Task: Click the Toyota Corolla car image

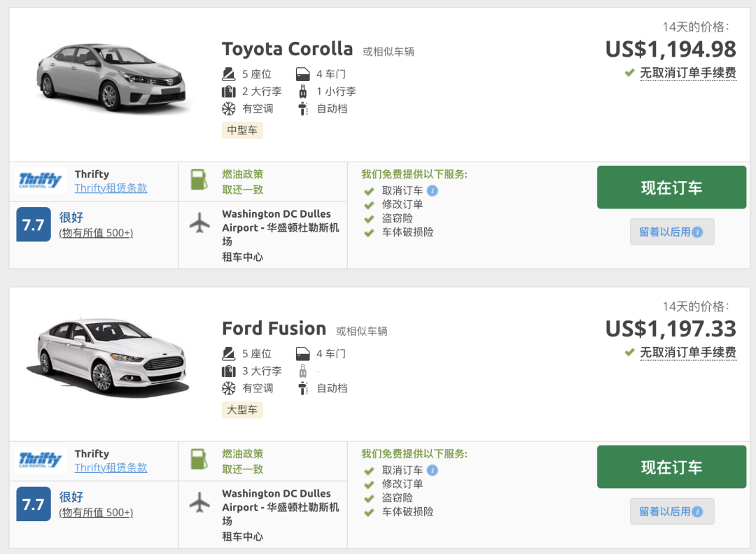Action: 111,78
